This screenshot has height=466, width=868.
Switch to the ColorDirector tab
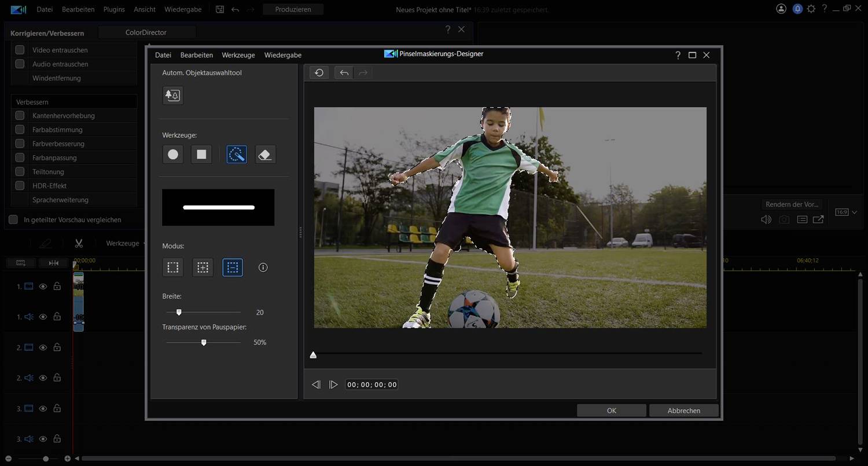click(x=146, y=32)
